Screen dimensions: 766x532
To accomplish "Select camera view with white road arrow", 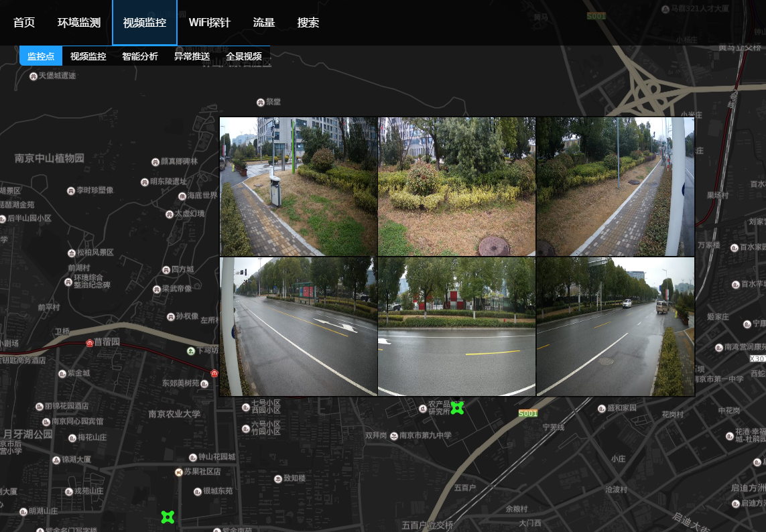I will (x=298, y=326).
